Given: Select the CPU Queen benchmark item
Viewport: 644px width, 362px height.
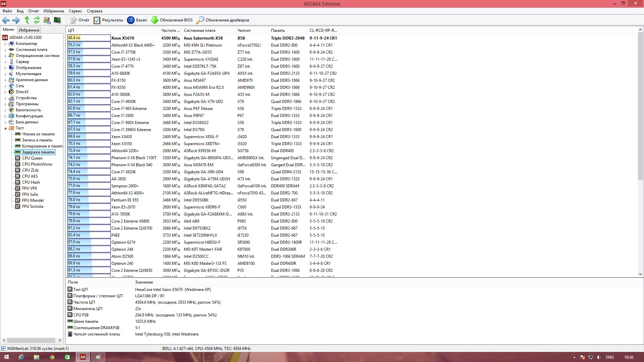Looking at the screenshot, I should tap(32, 158).
